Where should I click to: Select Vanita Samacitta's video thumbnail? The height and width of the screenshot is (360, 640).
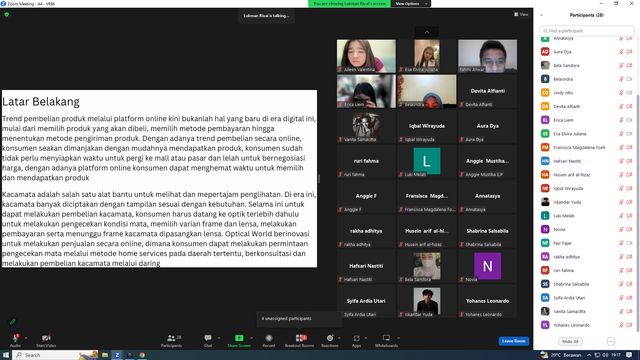click(366, 126)
